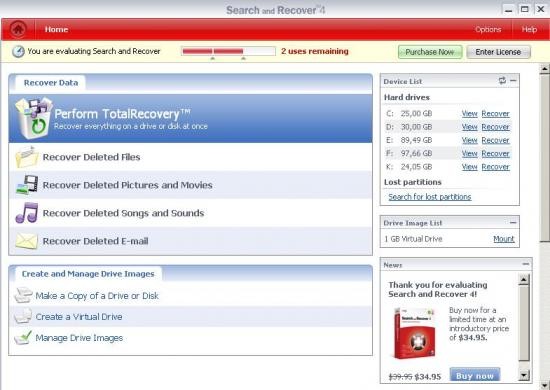This screenshot has width=550, height=390.
Task: Click main window scroll down arrow
Action: tap(544, 385)
